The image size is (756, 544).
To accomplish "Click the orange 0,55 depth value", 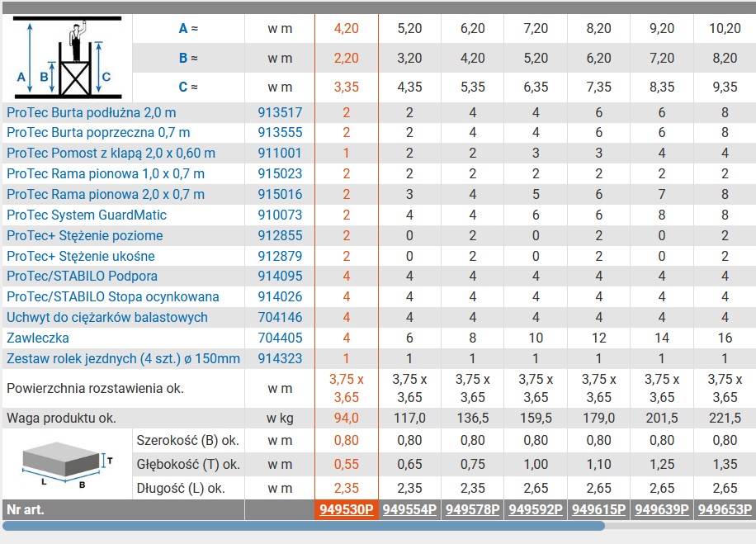I will [347, 465].
